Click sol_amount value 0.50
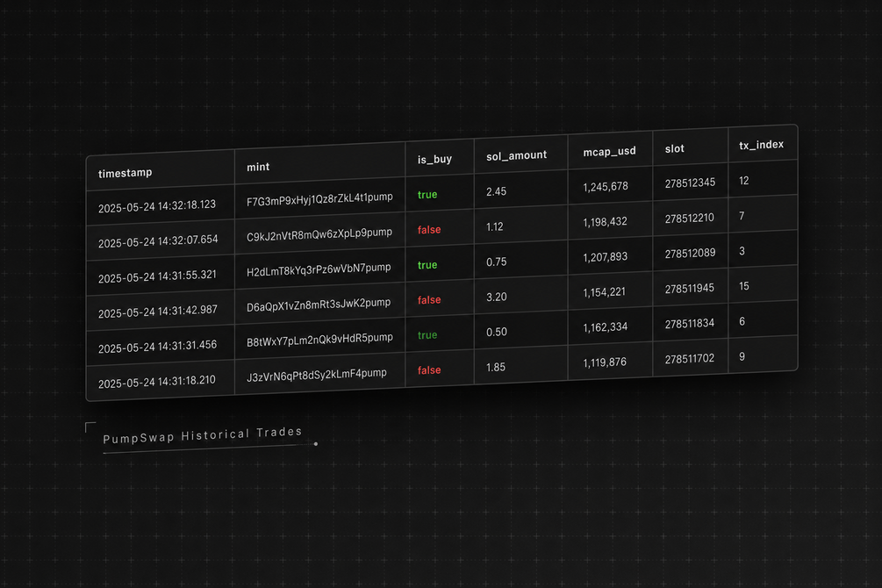This screenshot has width=882, height=588. (496, 332)
